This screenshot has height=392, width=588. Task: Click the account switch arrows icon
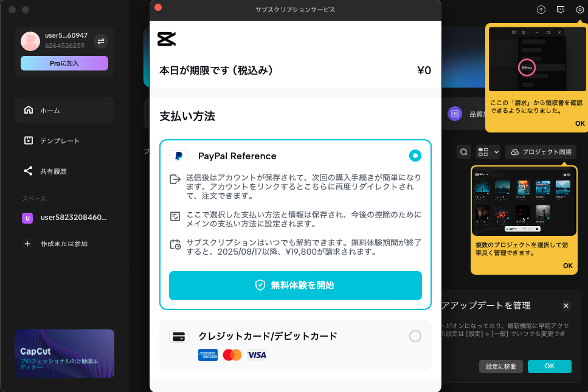[x=101, y=41]
